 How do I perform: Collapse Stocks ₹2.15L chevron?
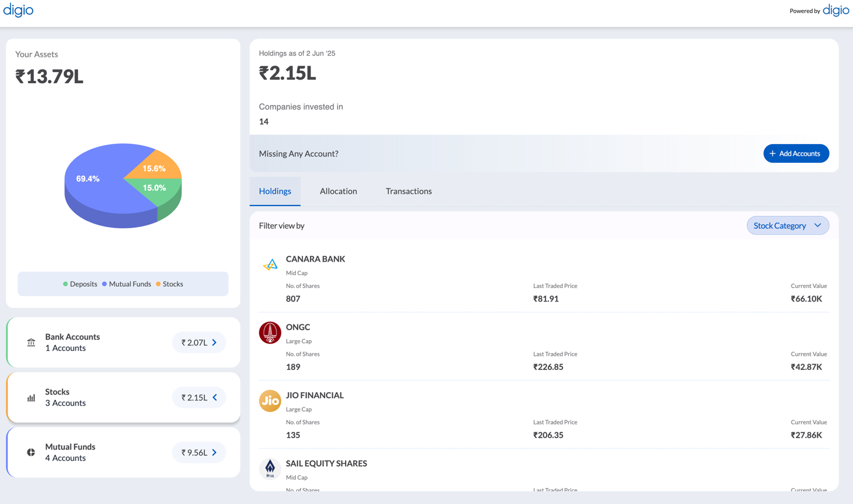[x=214, y=397]
